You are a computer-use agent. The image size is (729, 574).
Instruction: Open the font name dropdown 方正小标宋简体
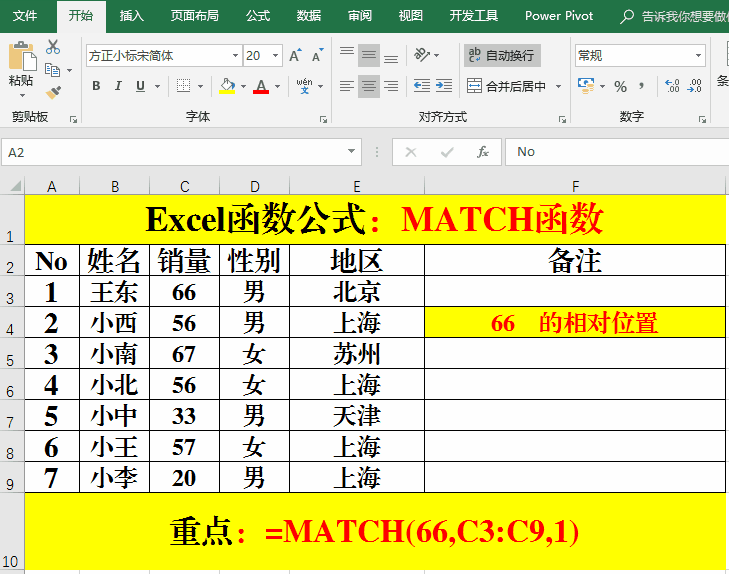[x=236, y=56]
